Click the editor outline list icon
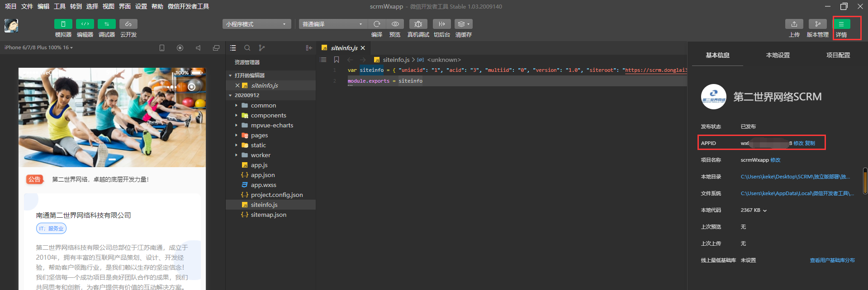Viewport: 868px width, 290px height. (x=323, y=60)
